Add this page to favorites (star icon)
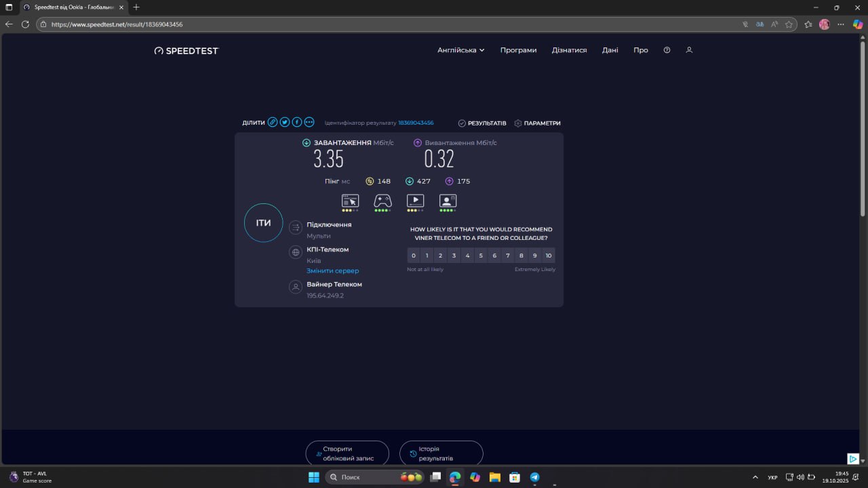868x488 pixels. click(789, 24)
